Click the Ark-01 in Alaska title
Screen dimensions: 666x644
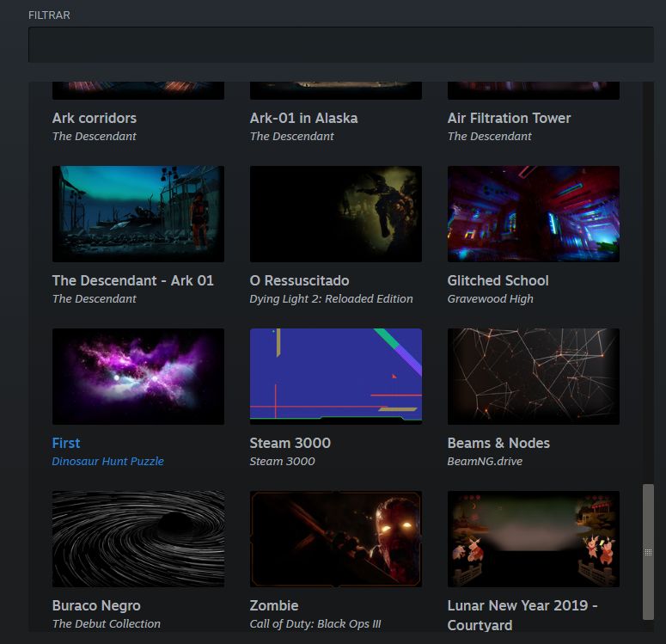303,118
